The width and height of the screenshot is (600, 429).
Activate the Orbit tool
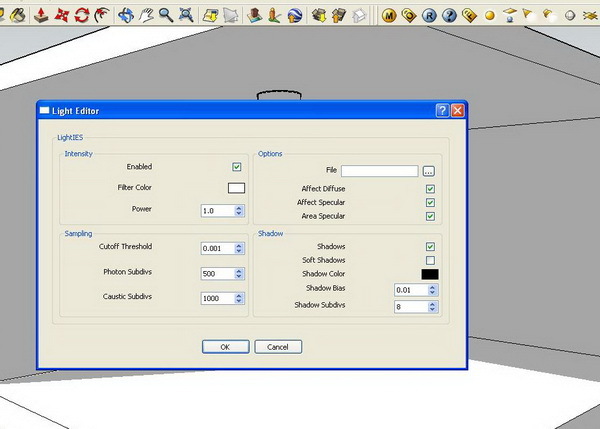126,16
